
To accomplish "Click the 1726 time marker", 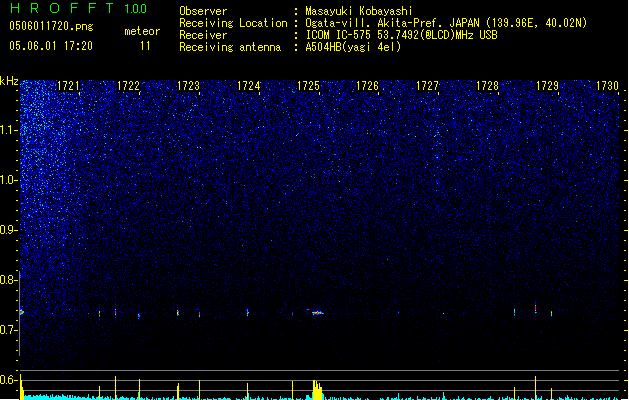I will (x=367, y=86).
